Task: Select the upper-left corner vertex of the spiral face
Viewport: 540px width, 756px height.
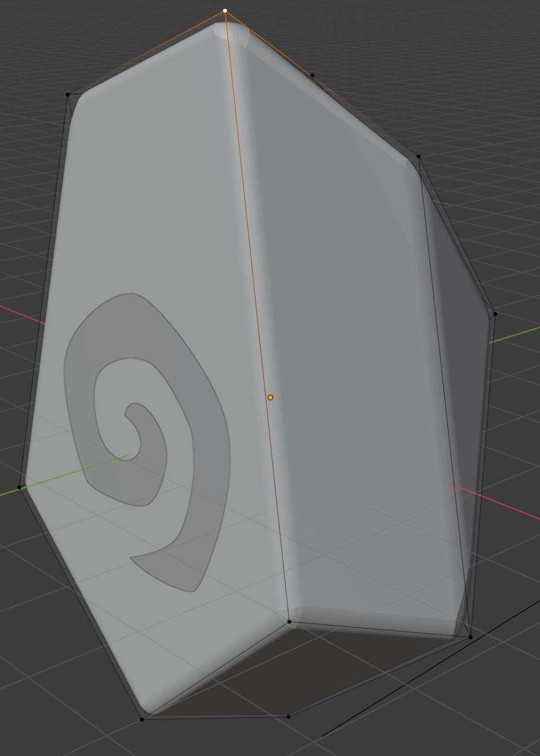Action: 68,94
